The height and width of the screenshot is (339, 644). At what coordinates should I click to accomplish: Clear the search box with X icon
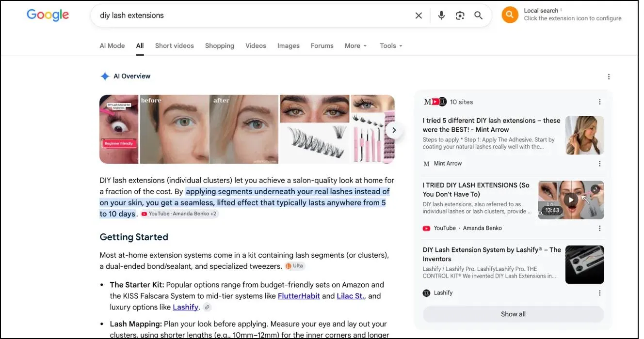[x=419, y=15]
